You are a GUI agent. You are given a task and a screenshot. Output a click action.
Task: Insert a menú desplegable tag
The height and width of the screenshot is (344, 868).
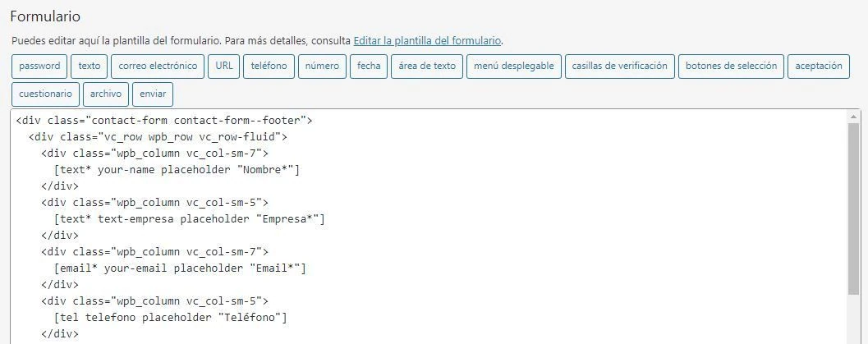[514, 67]
